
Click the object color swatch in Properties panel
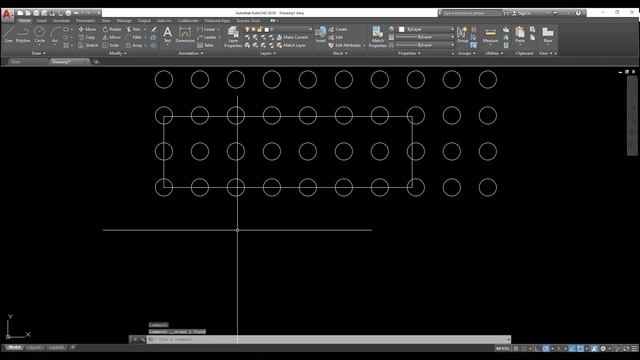pos(402,29)
